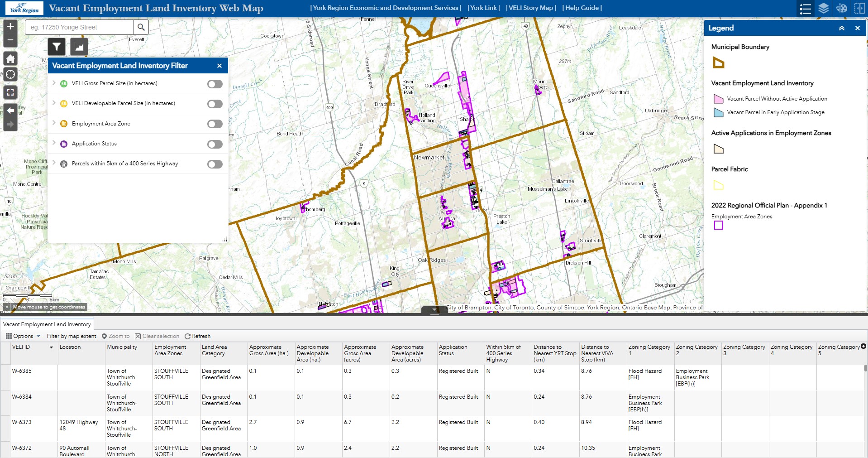
Task: Open York Region Economic and Development Services link
Action: [386, 8]
